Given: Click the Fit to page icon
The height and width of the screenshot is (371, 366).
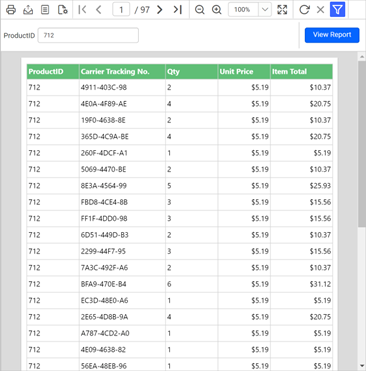Looking at the screenshot, I should click(282, 10).
